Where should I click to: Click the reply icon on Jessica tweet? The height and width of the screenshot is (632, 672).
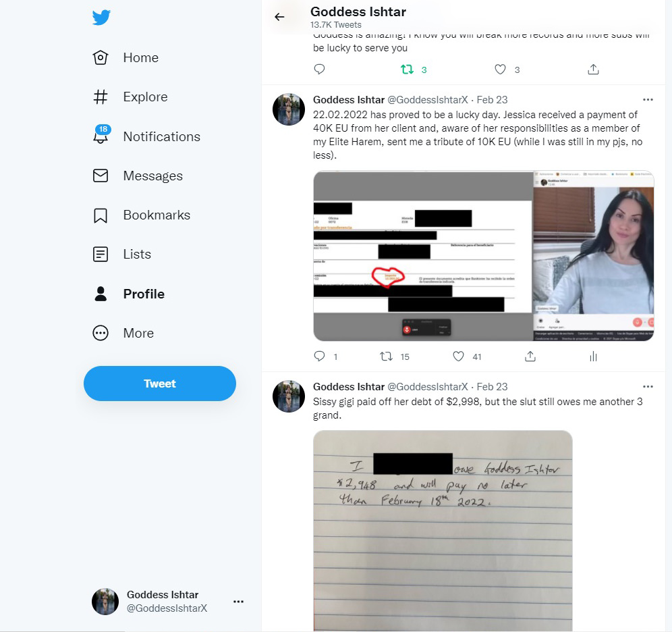[x=319, y=357]
